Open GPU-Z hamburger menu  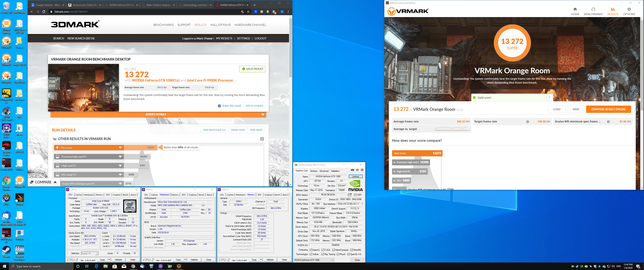click(362, 170)
